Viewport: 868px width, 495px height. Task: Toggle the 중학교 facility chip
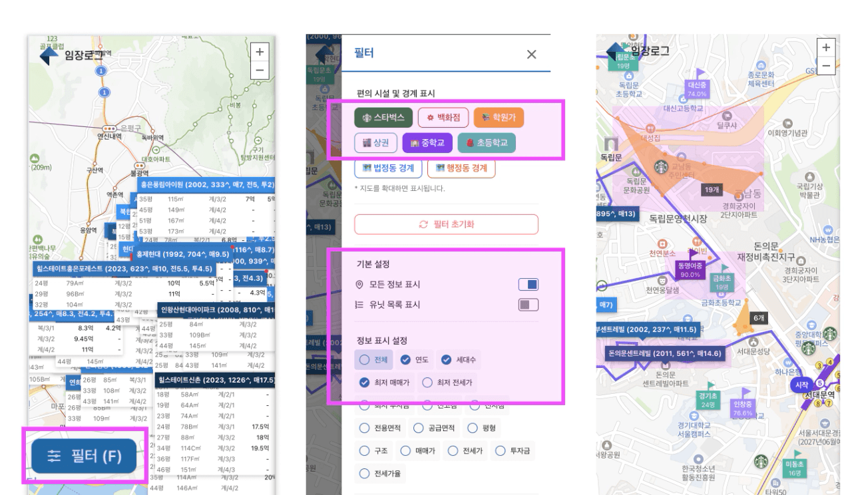pos(427,142)
